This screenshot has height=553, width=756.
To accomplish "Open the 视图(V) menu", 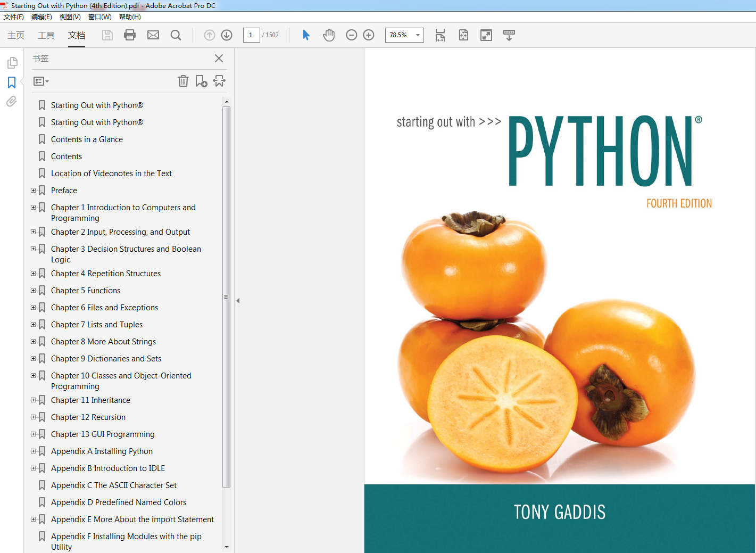I will [70, 17].
